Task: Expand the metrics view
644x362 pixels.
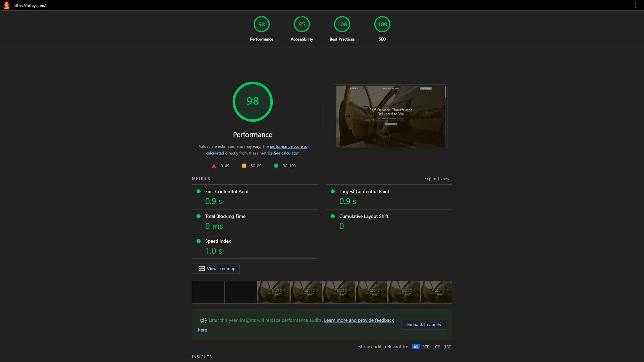Action: click(437, 179)
